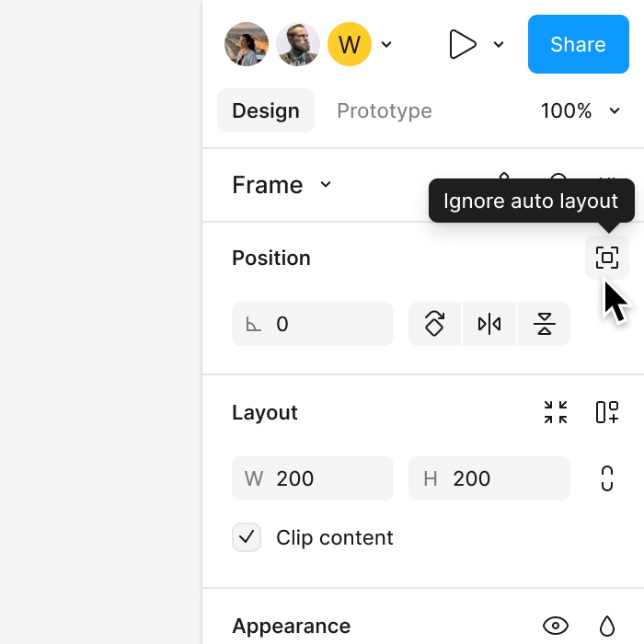Viewport: 644px width, 644px height.
Task: Switch to the Design tab
Action: pyautogui.click(x=266, y=111)
